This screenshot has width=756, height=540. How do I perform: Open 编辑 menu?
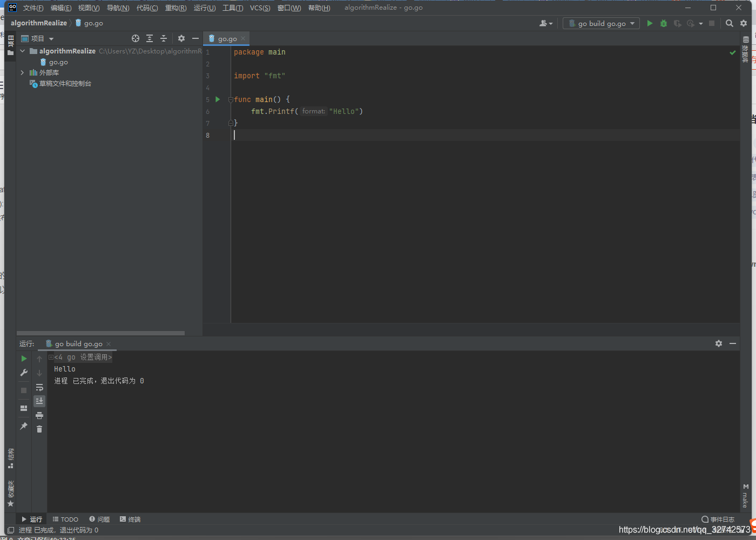[x=61, y=8]
